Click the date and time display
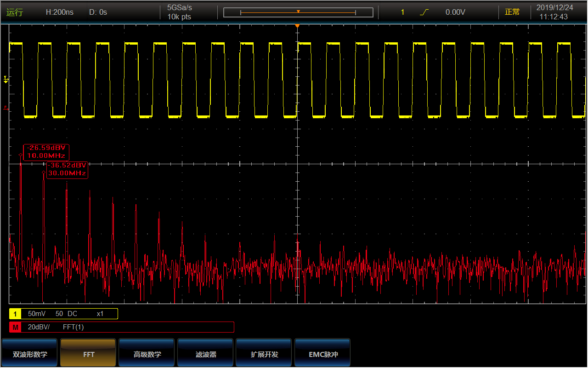588x368 pixels. 554,12
